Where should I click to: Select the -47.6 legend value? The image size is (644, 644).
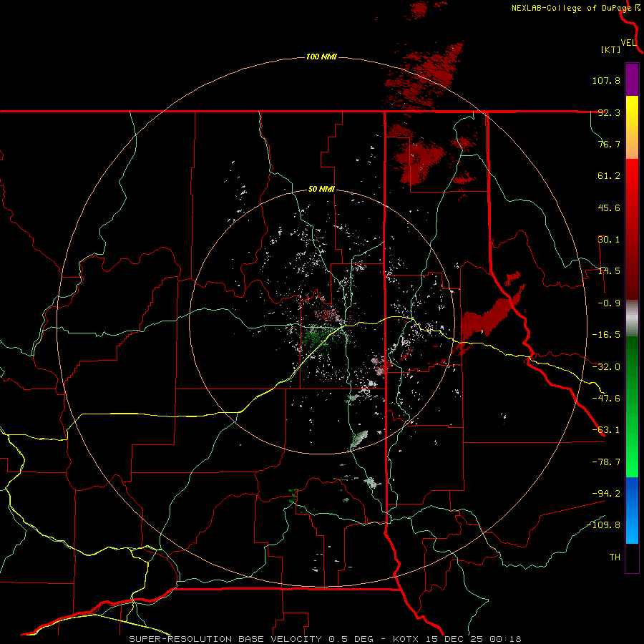click(x=606, y=399)
